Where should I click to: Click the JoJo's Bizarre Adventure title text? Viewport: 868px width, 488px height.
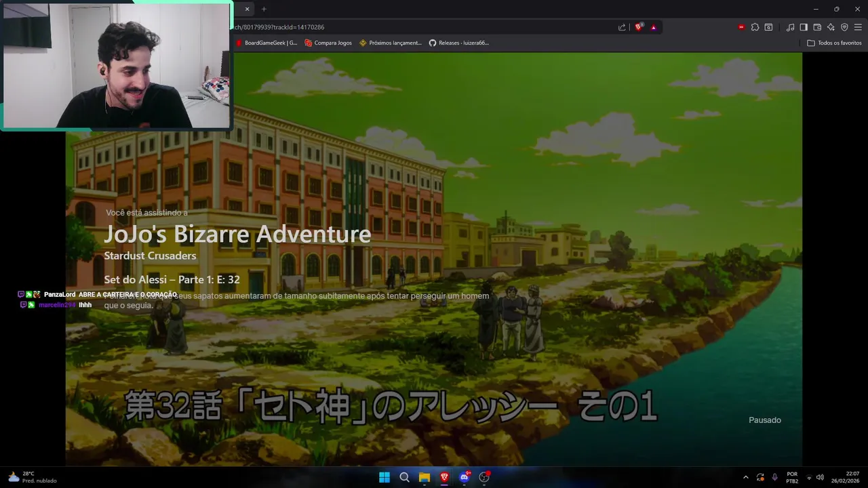[237, 234]
